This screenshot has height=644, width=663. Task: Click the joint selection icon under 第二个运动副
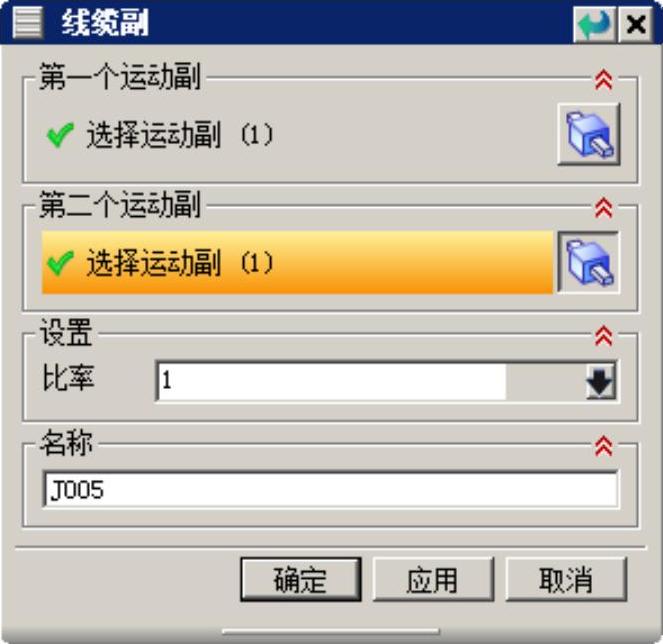pyautogui.click(x=589, y=262)
